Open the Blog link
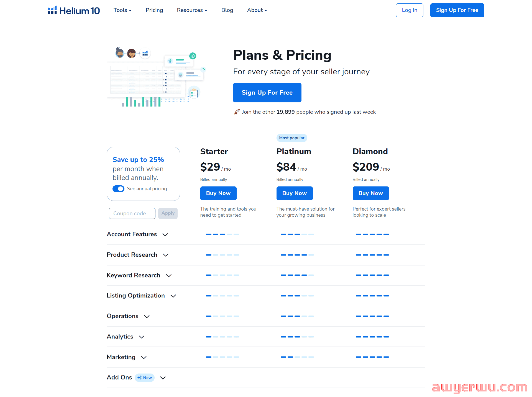The image size is (532, 397). pyautogui.click(x=227, y=10)
